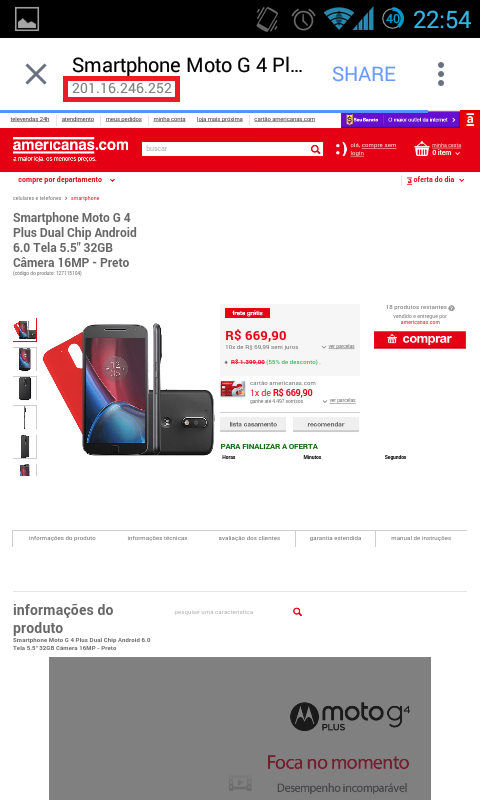The image size is (480, 800).
Task: Open the three-dot overflow menu
Action: tap(441, 74)
